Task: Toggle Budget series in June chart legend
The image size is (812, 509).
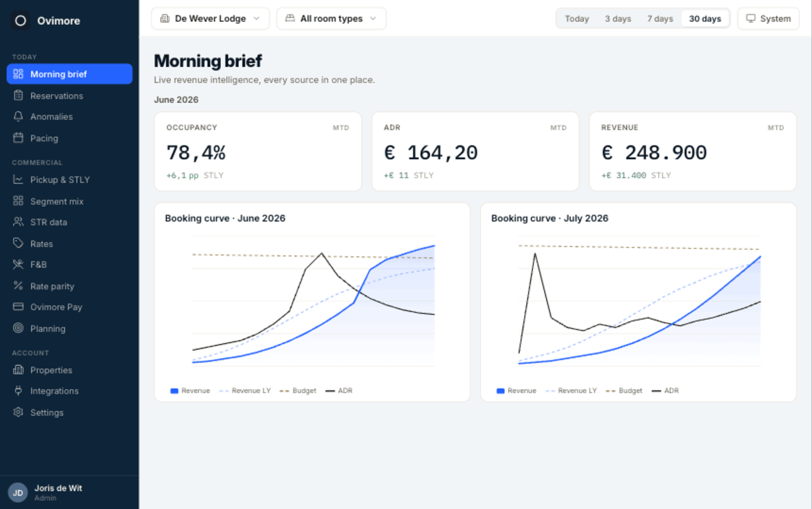Action: click(x=298, y=391)
